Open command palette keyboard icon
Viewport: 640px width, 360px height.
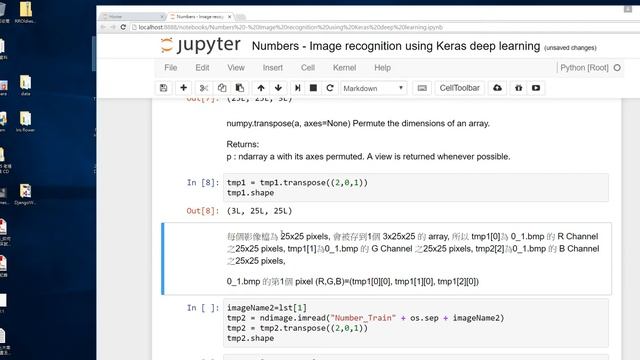(422, 88)
